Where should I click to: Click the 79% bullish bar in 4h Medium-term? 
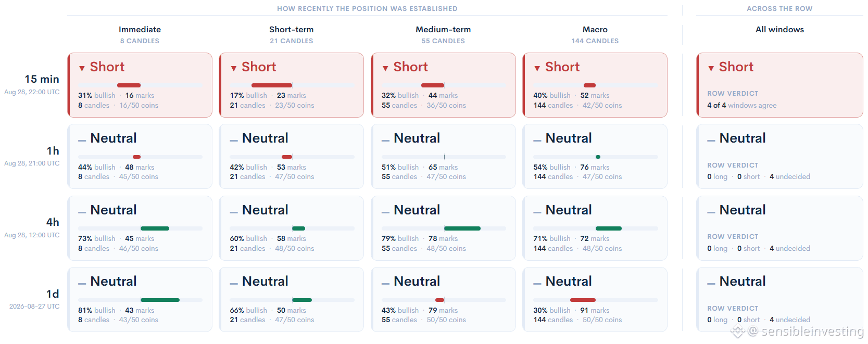pos(462,228)
